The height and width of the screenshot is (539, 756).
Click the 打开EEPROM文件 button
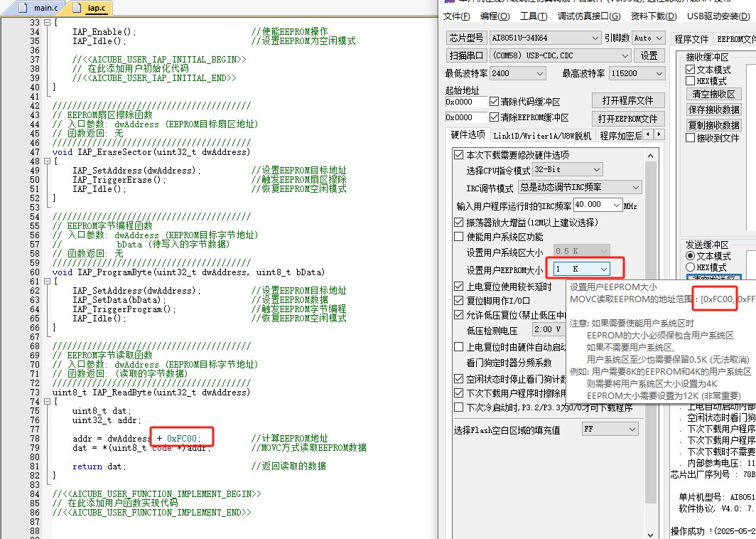(628, 119)
